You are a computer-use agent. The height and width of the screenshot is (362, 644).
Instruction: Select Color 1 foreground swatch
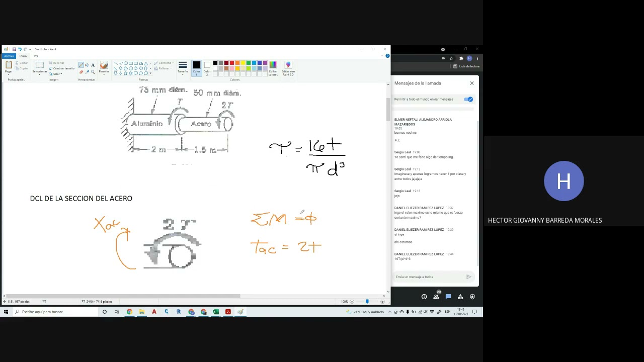(x=197, y=68)
